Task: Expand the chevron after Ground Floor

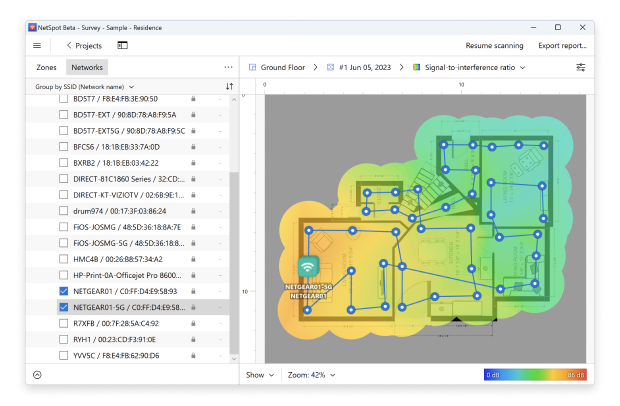Action: [x=315, y=67]
